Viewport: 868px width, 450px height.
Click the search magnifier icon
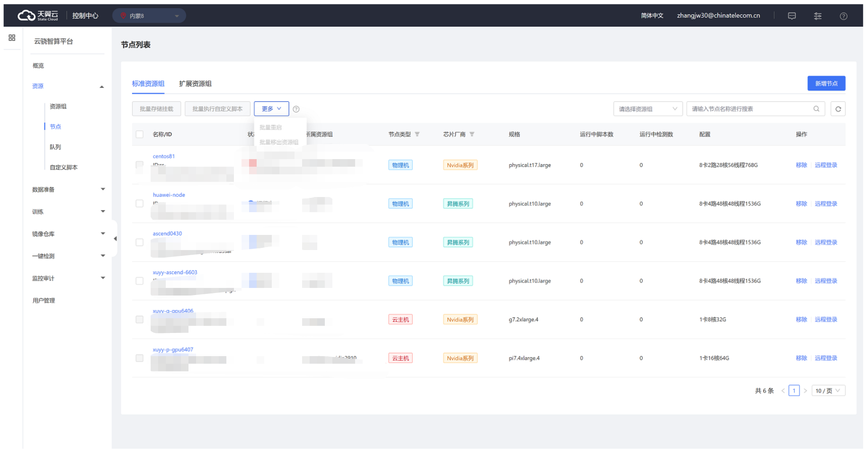(816, 109)
